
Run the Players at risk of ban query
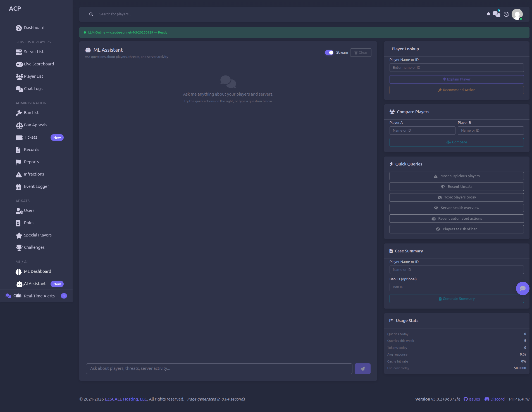click(x=457, y=229)
